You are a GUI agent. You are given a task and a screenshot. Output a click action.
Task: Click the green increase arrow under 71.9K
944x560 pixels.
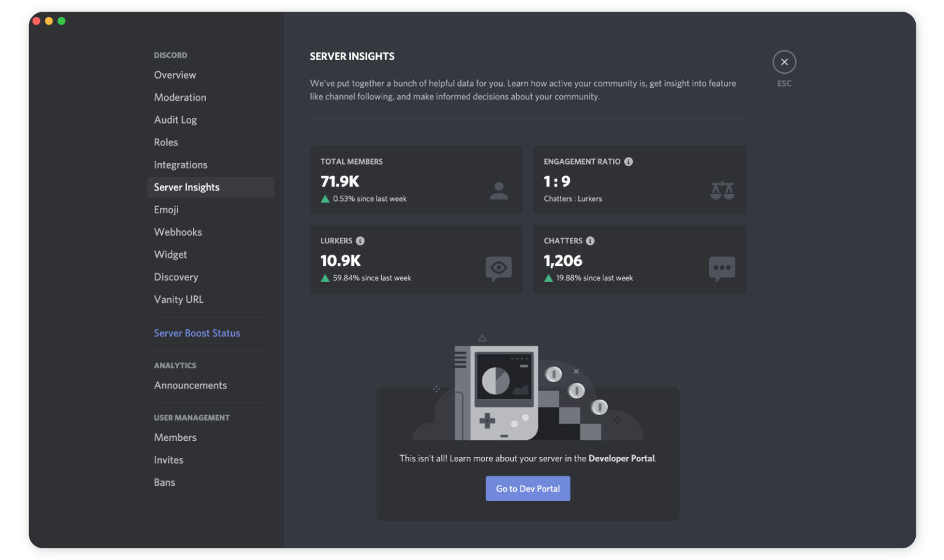coord(325,198)
